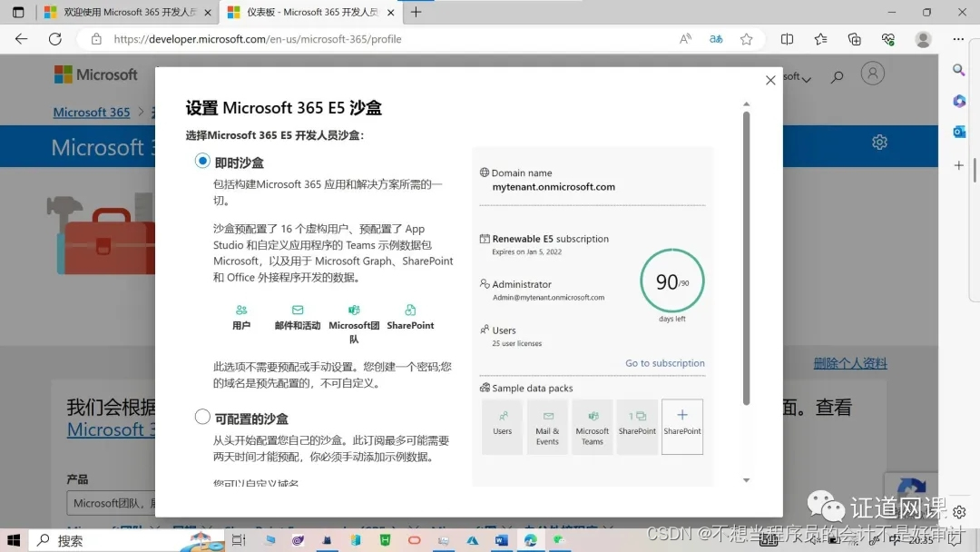Close the E5 sandbox setup dialog
The width and height of the screenshot is (980, 552).
[770, 80]
